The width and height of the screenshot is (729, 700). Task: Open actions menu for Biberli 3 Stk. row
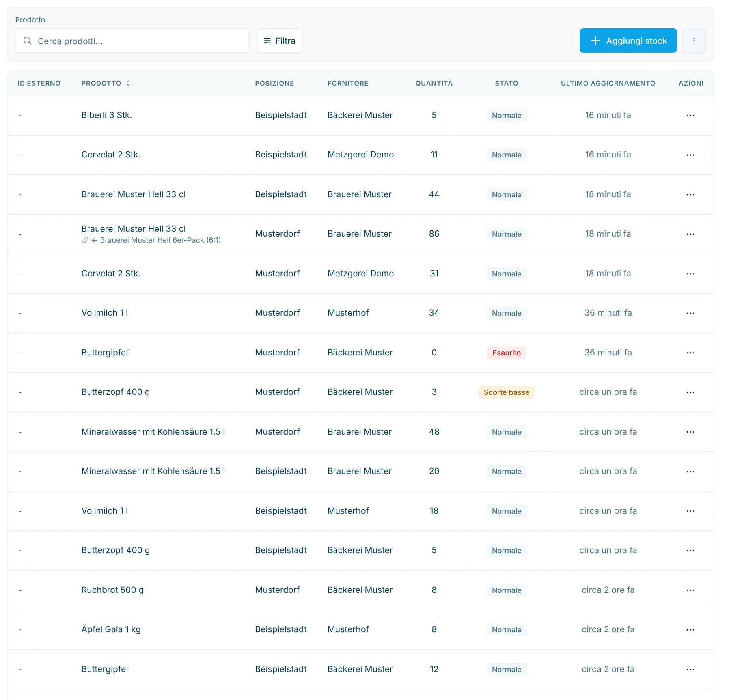[690, 116]
